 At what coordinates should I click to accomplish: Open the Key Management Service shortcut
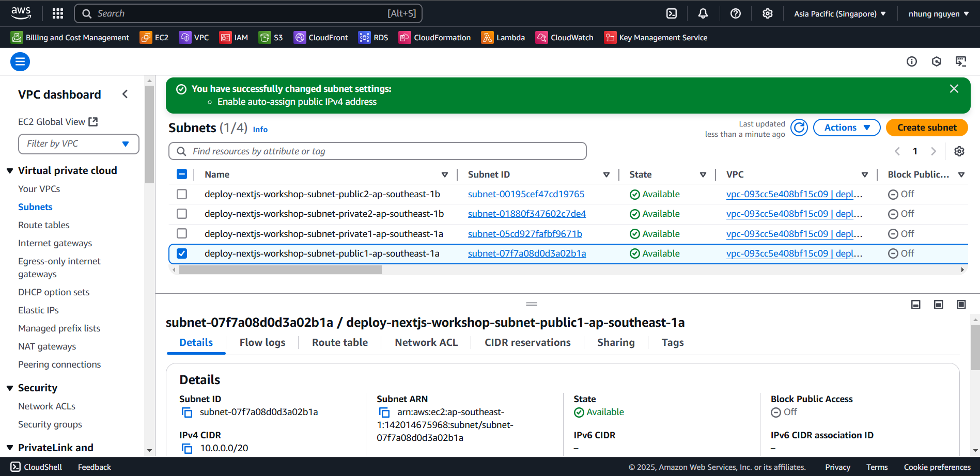coord(656,38)
